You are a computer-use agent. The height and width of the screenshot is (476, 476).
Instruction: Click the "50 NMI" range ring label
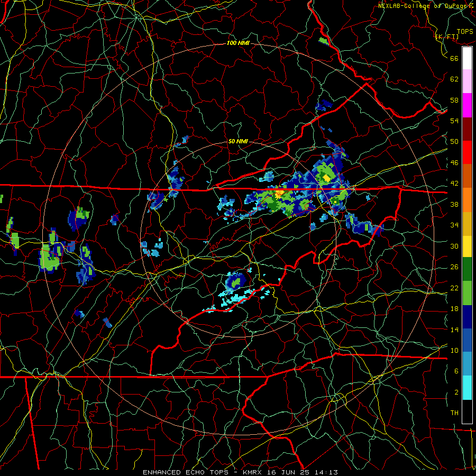click(x=238, y=141)
